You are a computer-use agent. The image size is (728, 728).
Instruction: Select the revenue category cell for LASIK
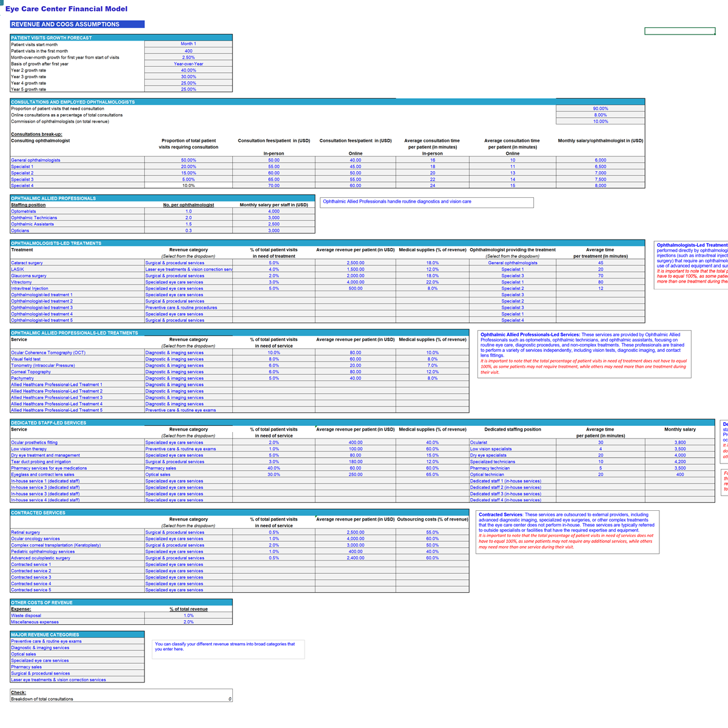tap(189, 269)
